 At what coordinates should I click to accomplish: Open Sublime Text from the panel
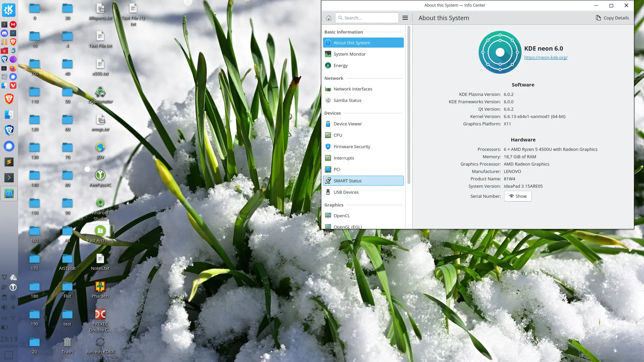(9, 162)
